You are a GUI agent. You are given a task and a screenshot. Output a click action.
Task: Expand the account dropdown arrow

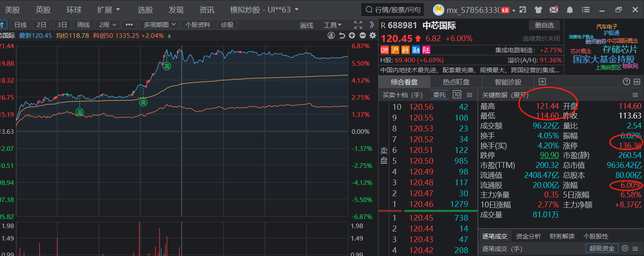[514, 10]
